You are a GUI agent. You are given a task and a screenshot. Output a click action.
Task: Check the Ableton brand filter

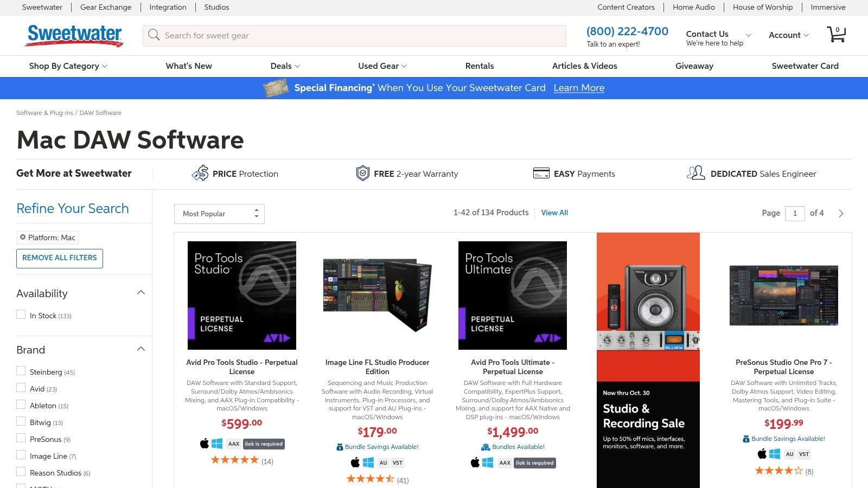coord(21,404)
